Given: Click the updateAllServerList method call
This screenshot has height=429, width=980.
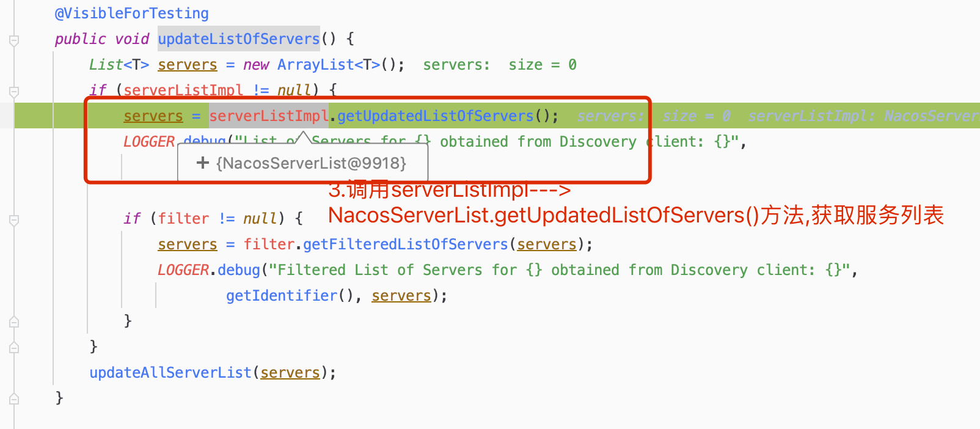Looking at the screenshot, I should point(170,373).
